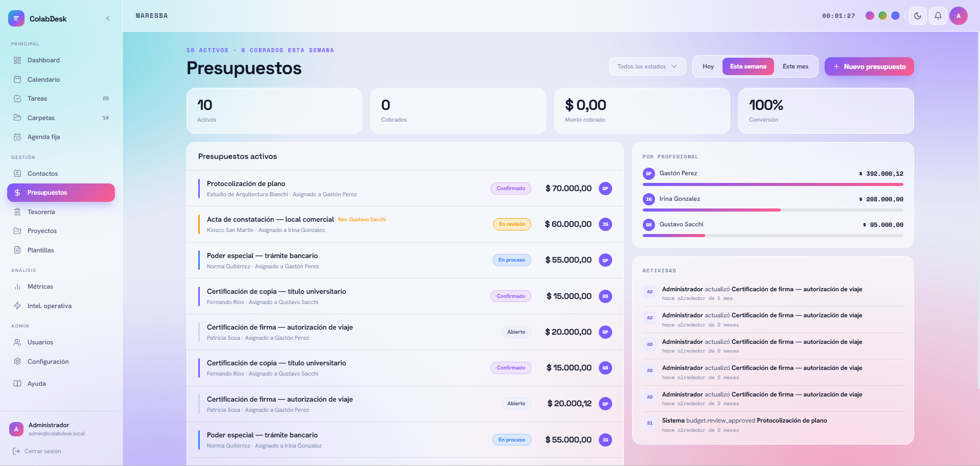Image resolution: width=980 pixels, height=466 pixels.
Task: Click the Abierto badge on $ 20.000,12 row
Action: [x=516, y=404]
